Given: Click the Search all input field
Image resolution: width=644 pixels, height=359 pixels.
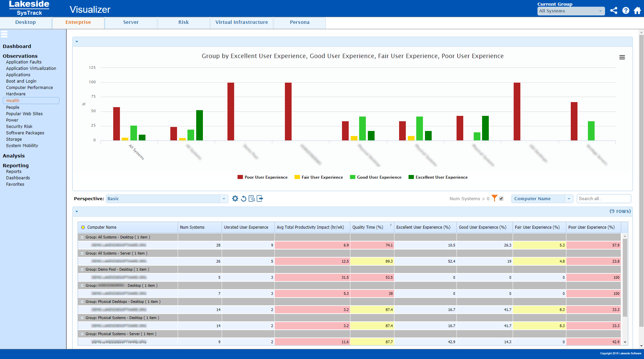Looking at the screenshot, I should 604,199.
